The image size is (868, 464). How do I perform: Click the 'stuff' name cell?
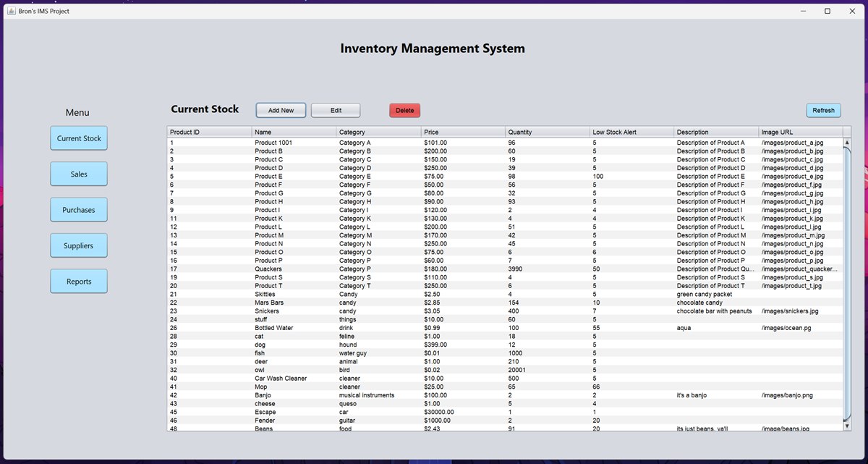coord(294,319)
